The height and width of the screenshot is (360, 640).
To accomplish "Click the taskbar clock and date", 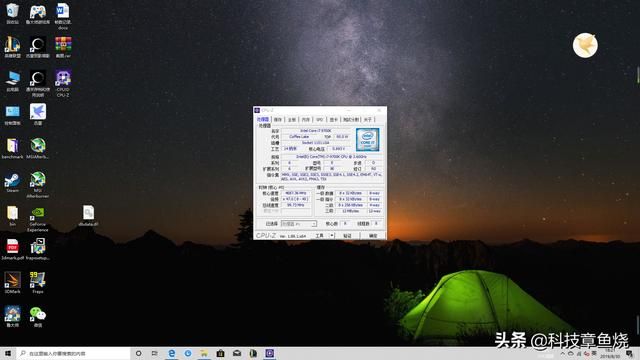I will click(x=610, y=353).
